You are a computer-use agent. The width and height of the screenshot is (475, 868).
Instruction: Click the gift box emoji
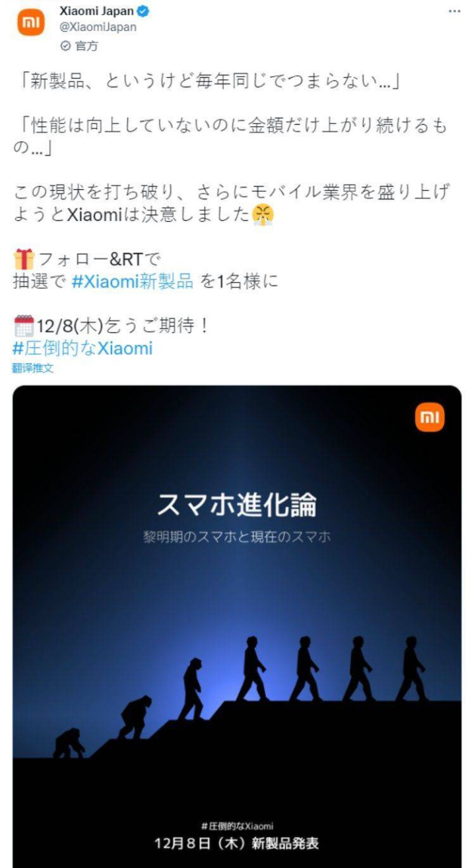coord(24,258)
